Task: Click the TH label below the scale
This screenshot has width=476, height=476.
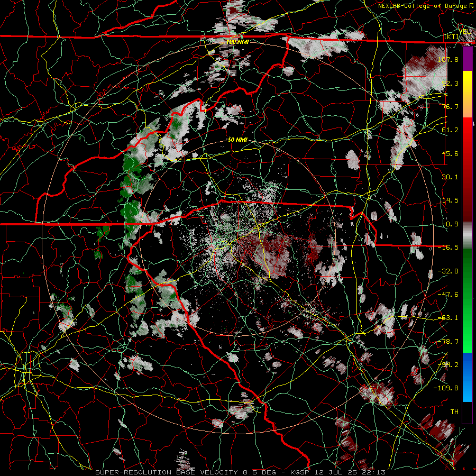Action: pyautogui.click(x=454, y=412)
